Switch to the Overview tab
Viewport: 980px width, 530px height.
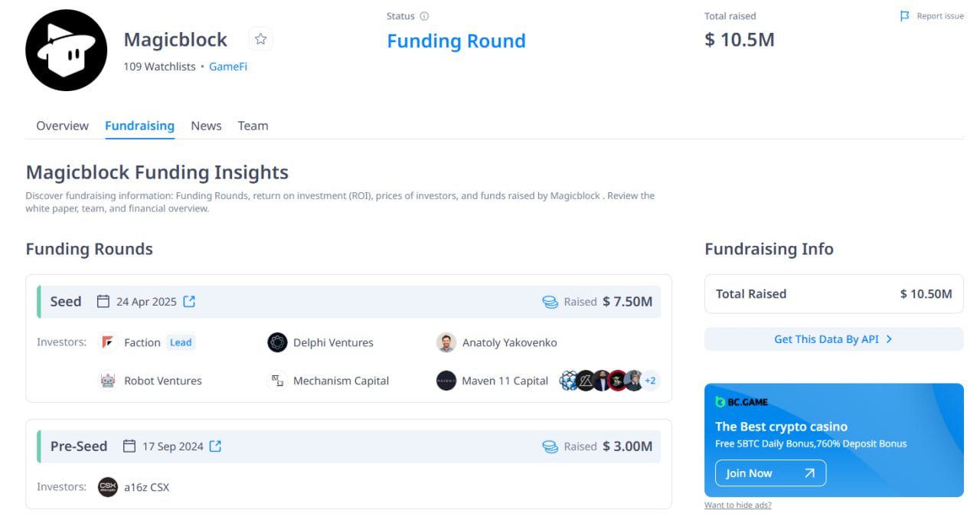62,126
